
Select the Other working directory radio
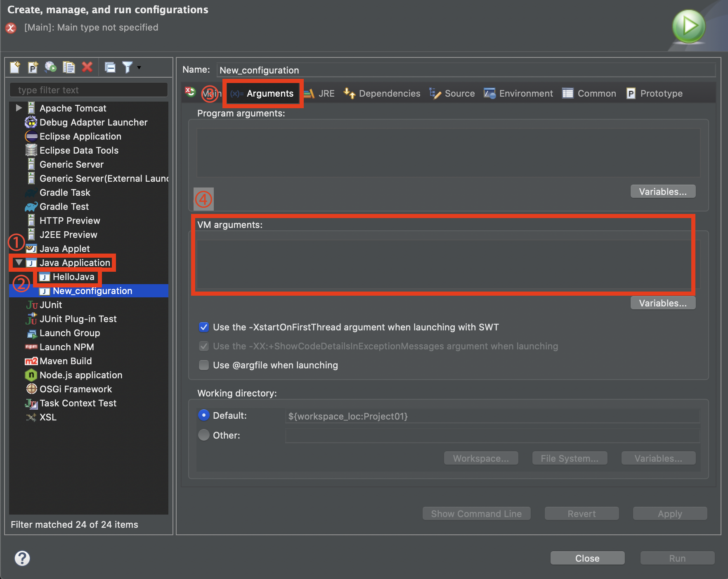click(204, 435)
